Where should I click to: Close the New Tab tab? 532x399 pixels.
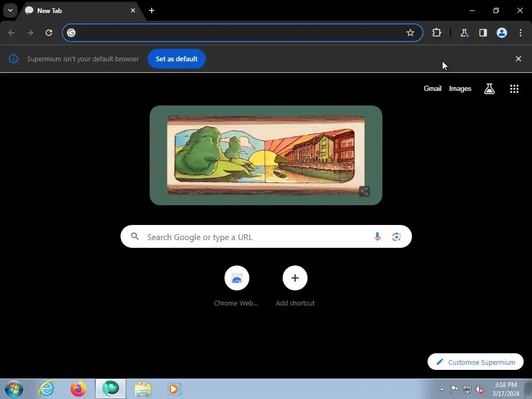click(133, 10)
